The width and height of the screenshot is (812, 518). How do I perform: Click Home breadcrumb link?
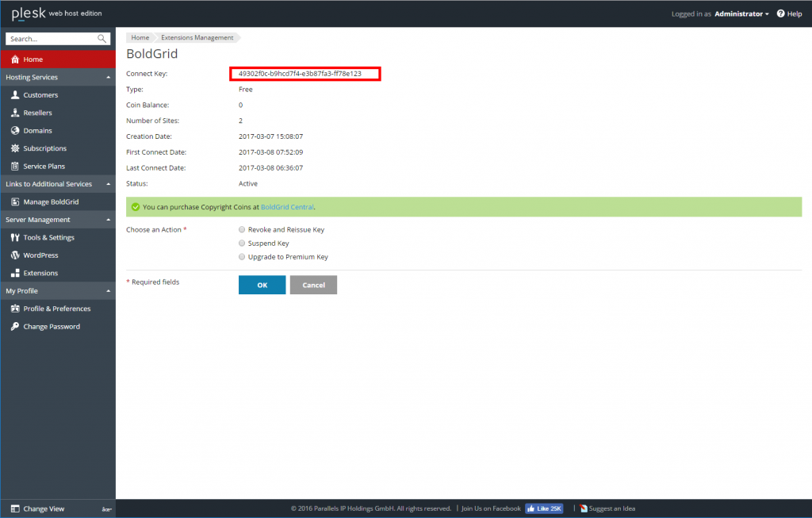click(x=140, y=38)
